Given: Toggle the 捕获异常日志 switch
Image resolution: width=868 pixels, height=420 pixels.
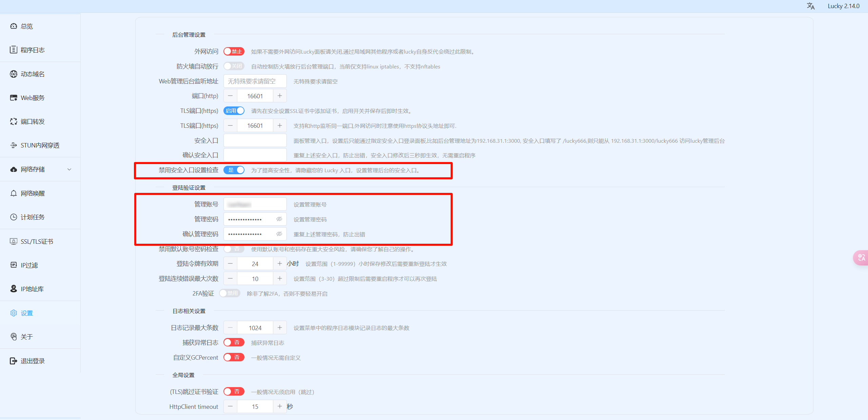Looking at the screenshot, I should 234,342.
